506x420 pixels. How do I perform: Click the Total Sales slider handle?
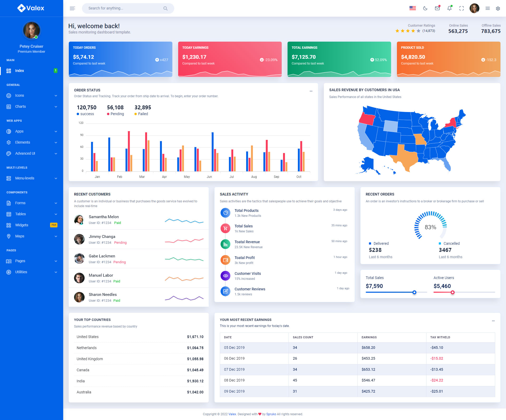point(414,292)
